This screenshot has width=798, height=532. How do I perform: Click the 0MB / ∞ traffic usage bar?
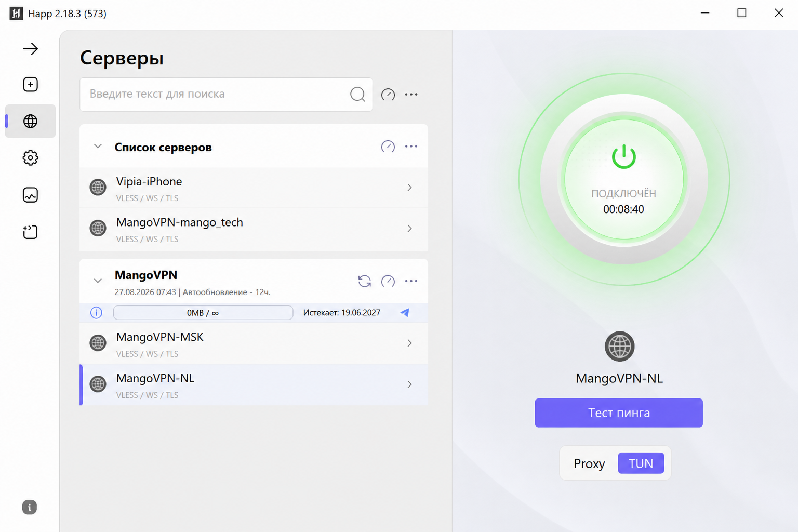tap(203, 313)
